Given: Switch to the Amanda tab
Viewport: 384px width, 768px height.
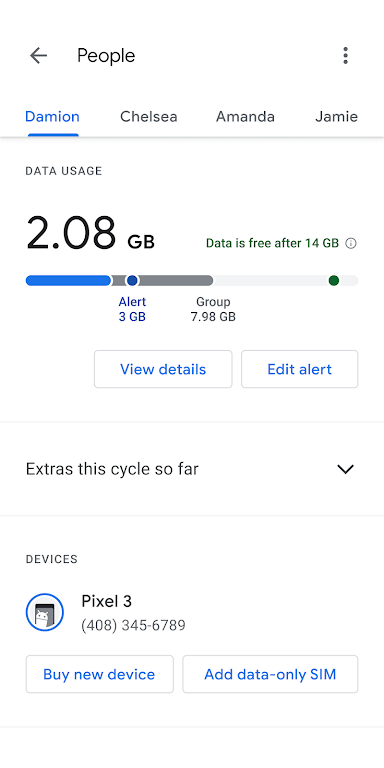Looking at the screenshot, I should coord(245,117).
